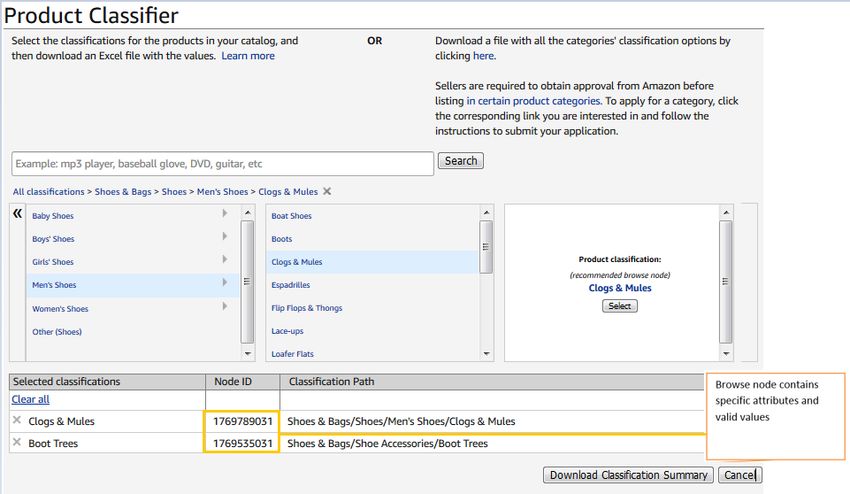This screenshot has height=494, width=850.
Task: Go to Men's Shoes breadcrumb
Action: pos(222,192)
